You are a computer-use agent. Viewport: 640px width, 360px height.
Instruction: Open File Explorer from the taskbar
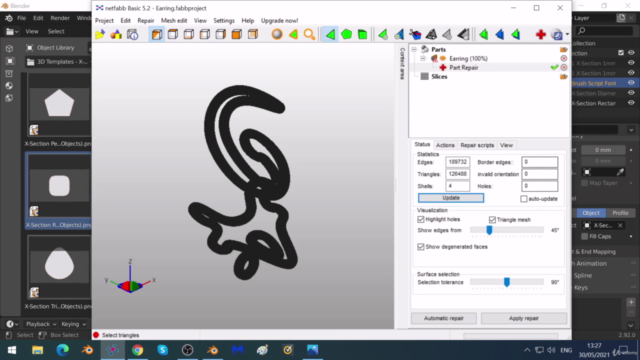[x=38, y=350]
